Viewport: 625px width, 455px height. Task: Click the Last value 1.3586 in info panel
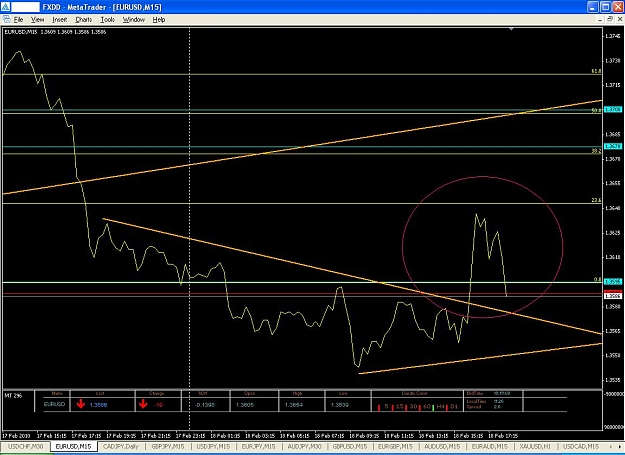point(98,405)
